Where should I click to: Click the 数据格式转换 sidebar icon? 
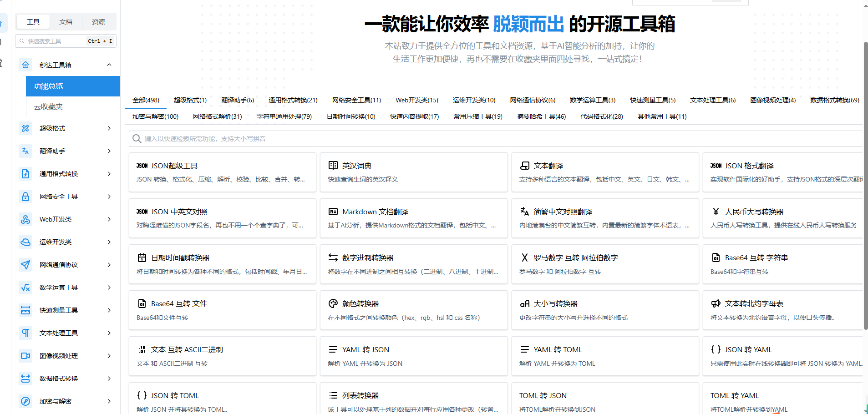25,379
